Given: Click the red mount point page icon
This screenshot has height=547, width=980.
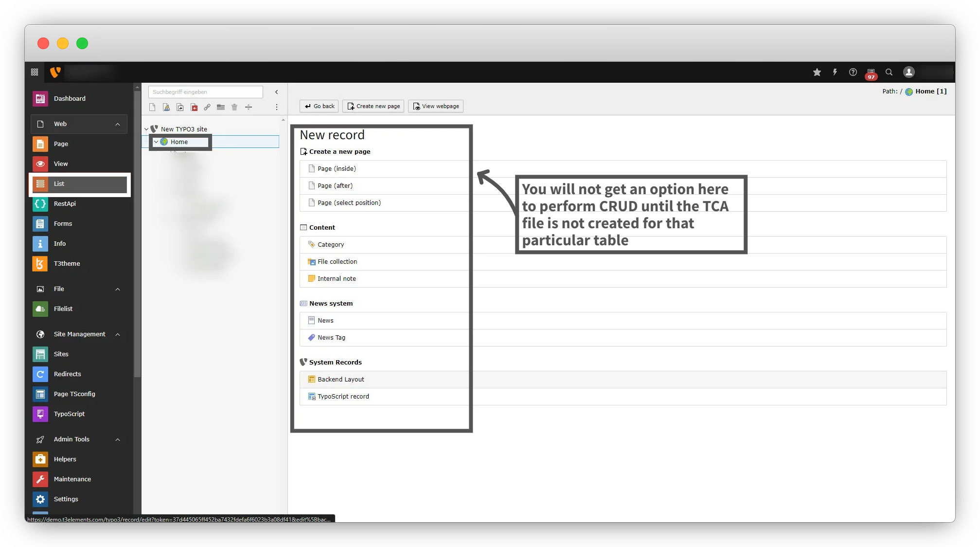Looking at the screenshot, I should coord(194,107).
